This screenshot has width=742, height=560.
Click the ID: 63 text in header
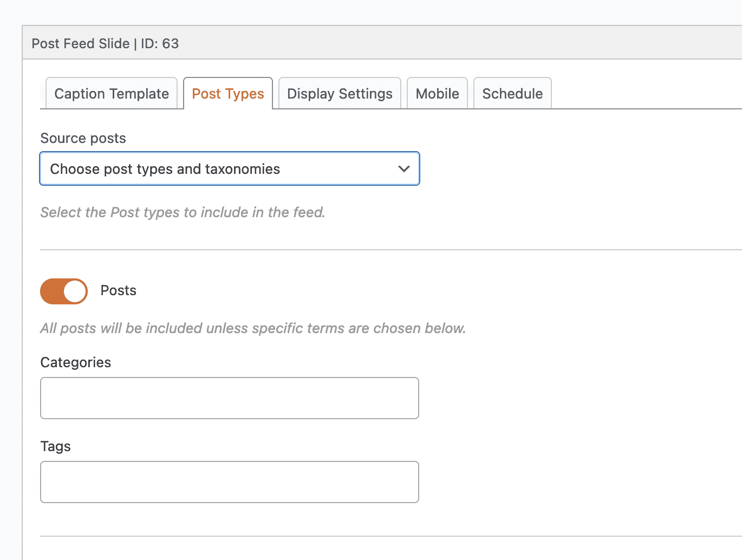coord(160,43)
